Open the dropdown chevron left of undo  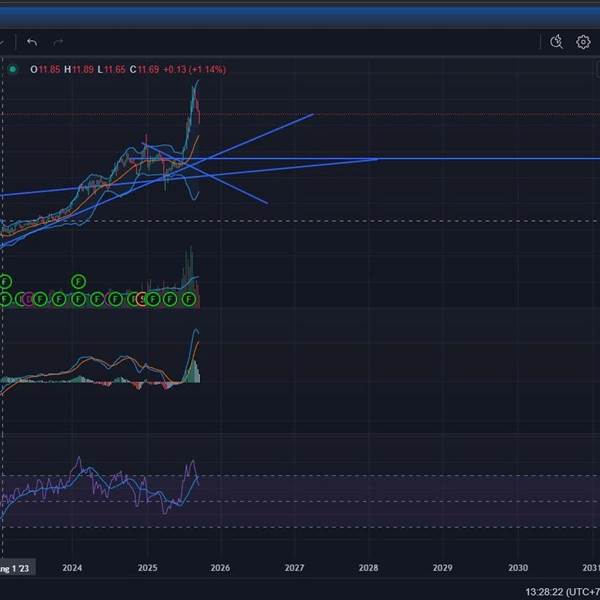4,42
